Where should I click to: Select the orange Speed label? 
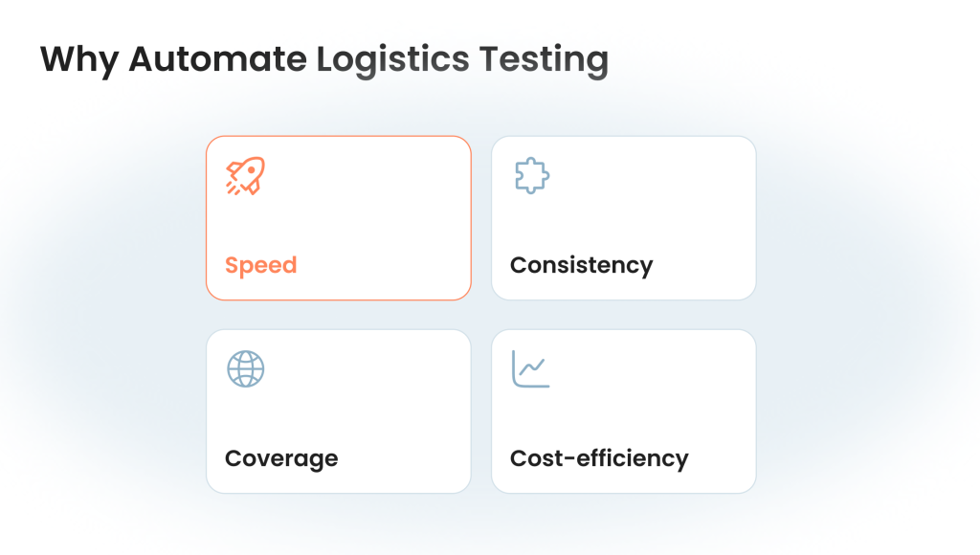[260, 266]
